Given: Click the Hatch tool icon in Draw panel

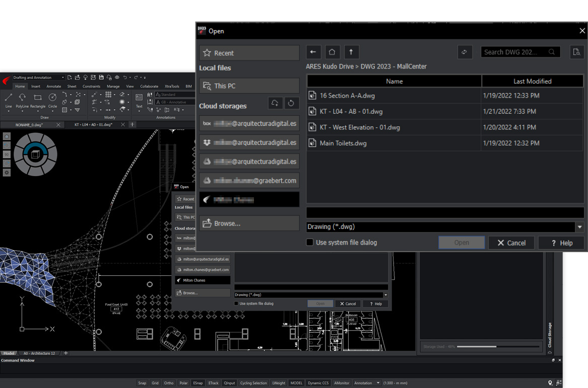Looking at the screenshot, I should point(64,110).
